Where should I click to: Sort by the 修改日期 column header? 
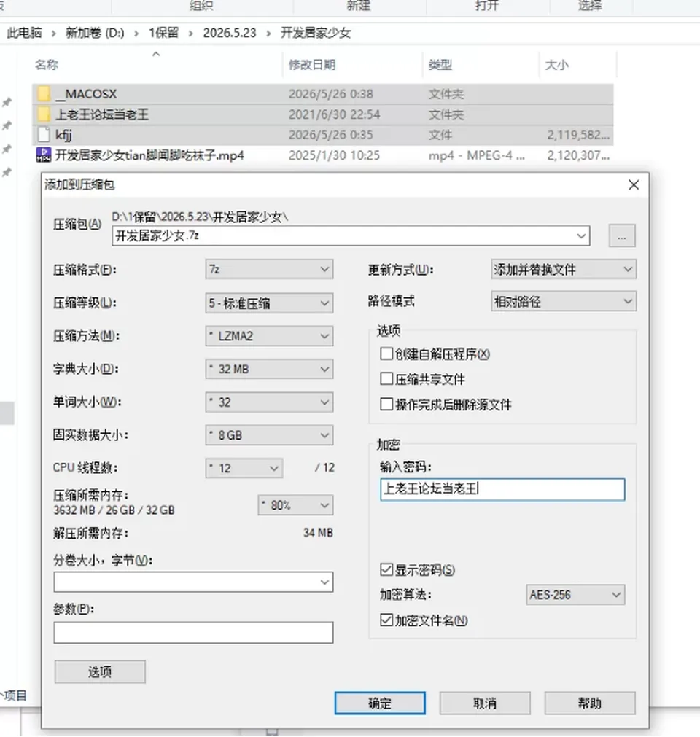pos(311,64)
